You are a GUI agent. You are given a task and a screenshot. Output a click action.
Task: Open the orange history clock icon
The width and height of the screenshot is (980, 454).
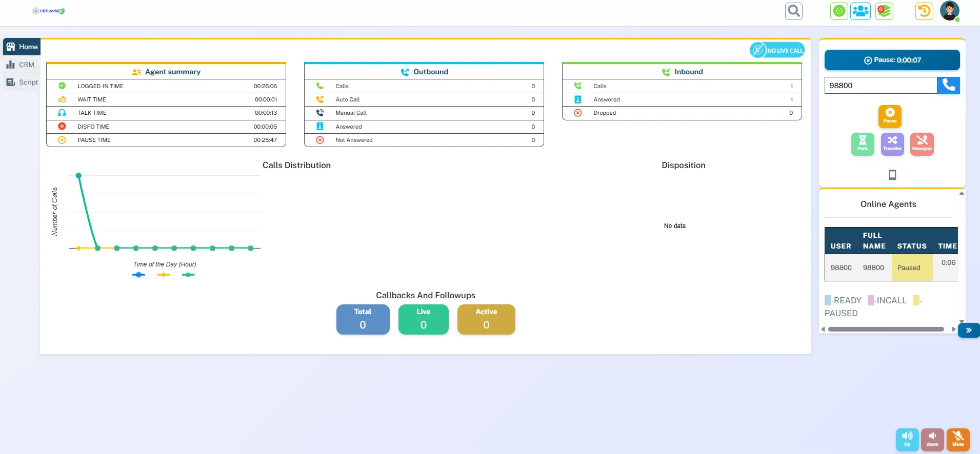[x=924, y=11]
